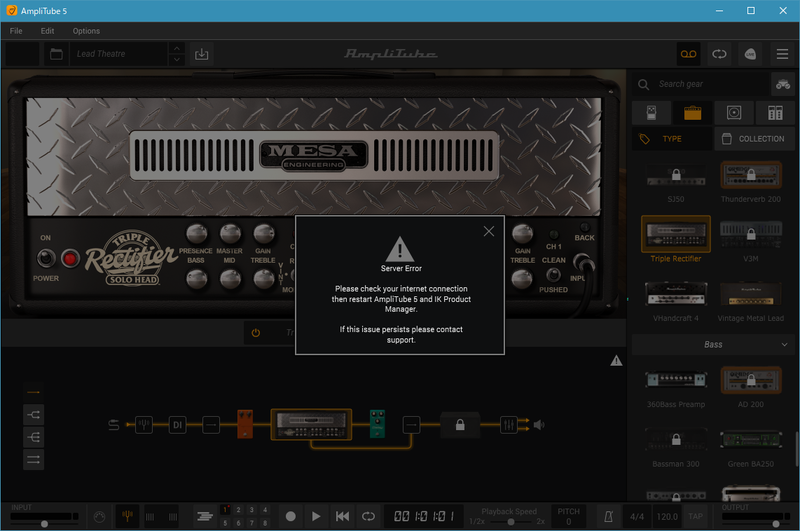Click the TAP tempo button
Viewport: 800px width, 531px height.
click(x=695, y=517)
